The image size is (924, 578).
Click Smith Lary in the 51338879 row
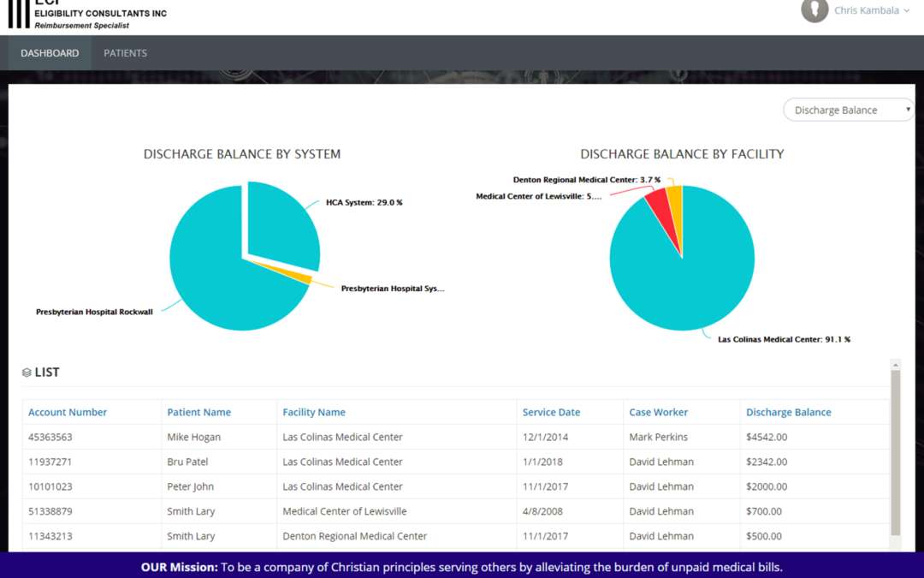(191, 511)
